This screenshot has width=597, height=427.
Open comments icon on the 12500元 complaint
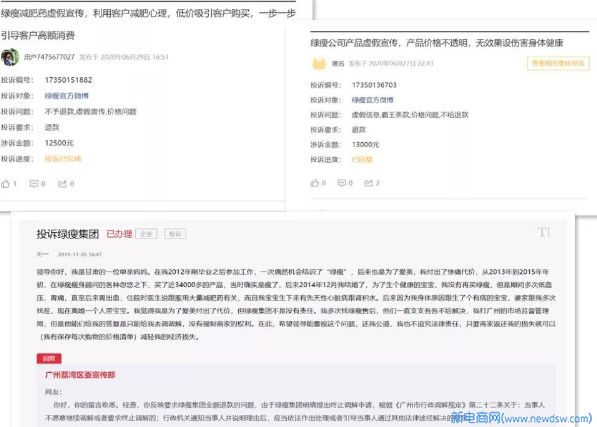click(34, 184)
